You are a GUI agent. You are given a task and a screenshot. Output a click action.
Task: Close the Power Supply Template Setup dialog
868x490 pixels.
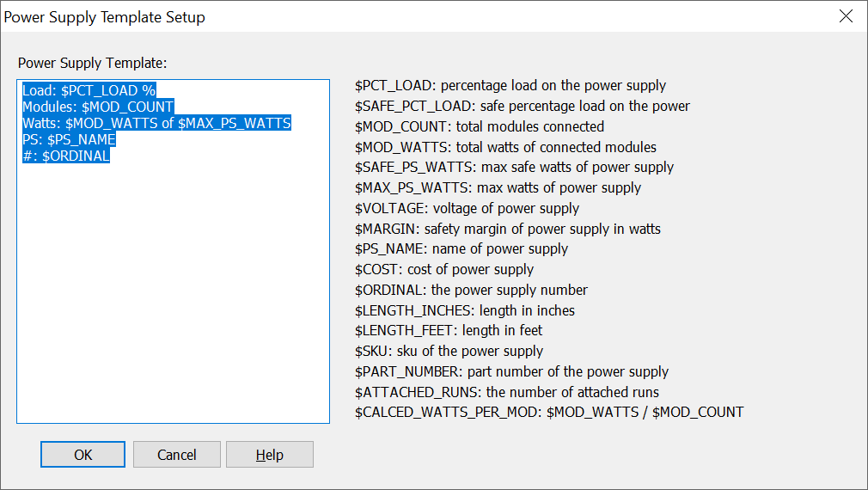tap(846, 16)
